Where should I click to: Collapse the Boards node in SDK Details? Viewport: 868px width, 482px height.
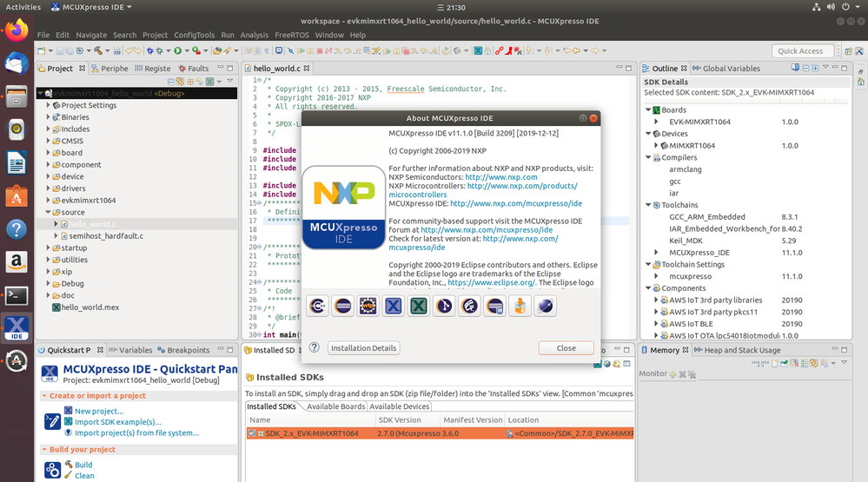point(648,109)
